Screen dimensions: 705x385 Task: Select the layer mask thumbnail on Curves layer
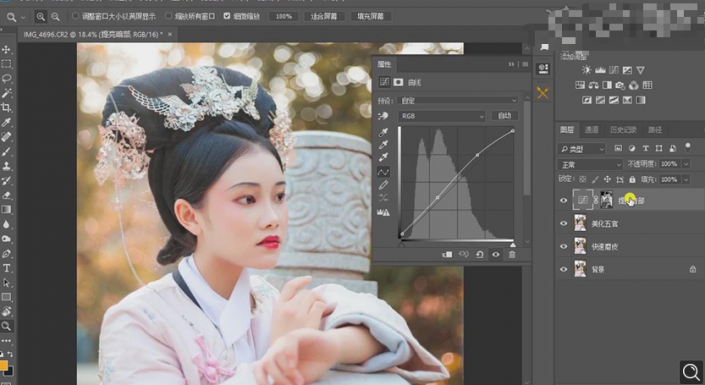pyautogui.click(x=607, y=200)
